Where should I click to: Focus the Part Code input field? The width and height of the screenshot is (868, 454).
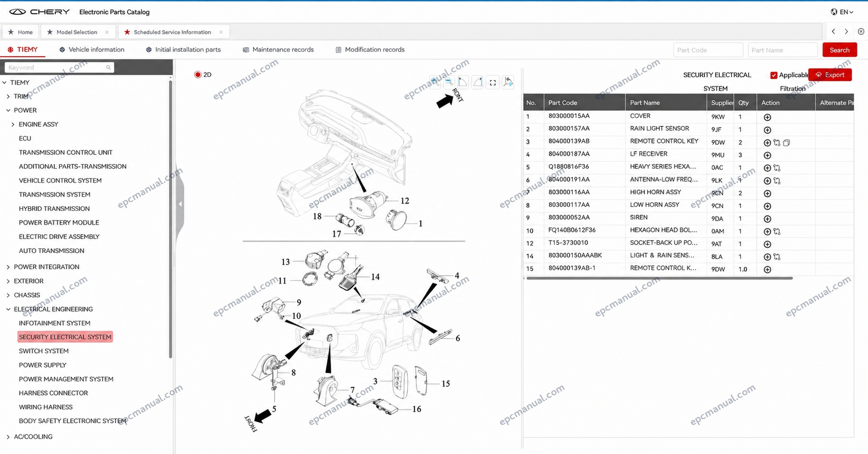pyautogui.click(x=708, y=50)
